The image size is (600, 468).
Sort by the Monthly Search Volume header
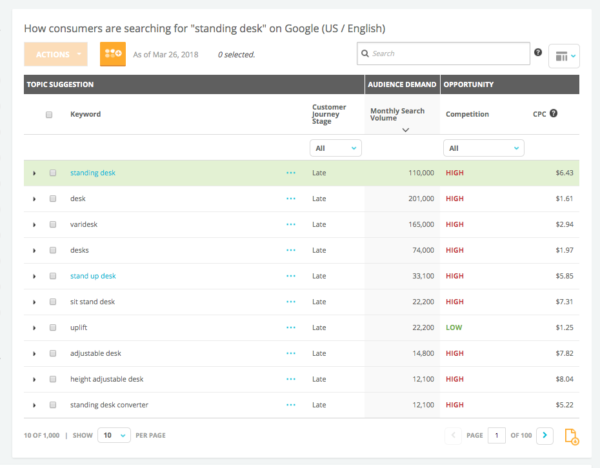point(397,114)
